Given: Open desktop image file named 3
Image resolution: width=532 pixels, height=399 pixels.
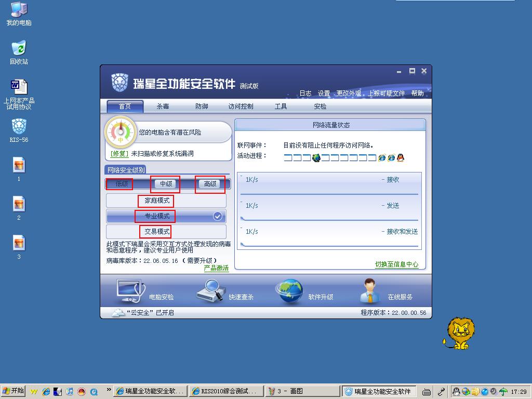Looking at the screenshot, I should point(19,247).
